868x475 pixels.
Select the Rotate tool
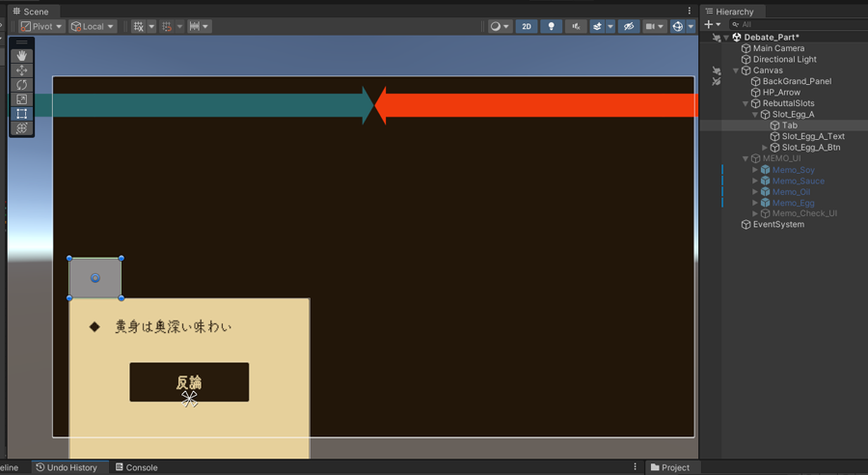[21, 85]
